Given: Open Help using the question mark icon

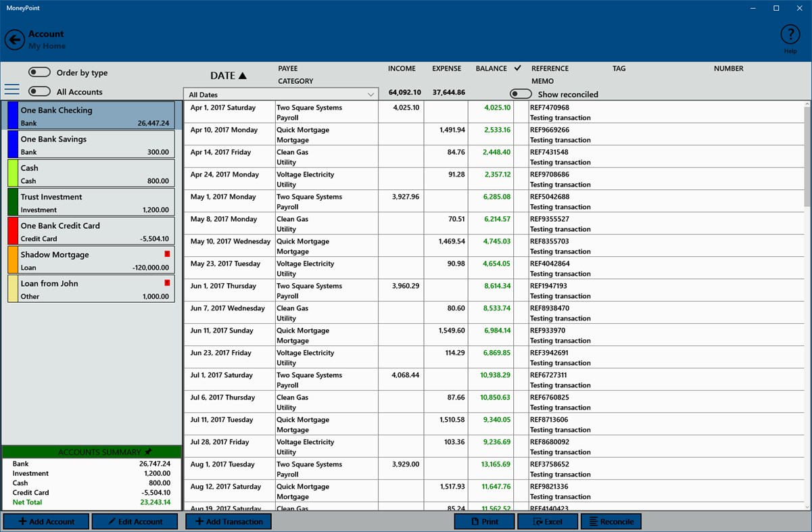Looking at the screenshot, I should pos(790,34).
